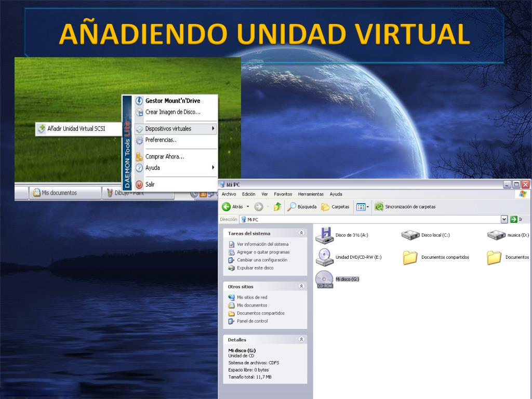This screenshot has height=399, width=532.
Task: Open the Ayuda menu in Mi PC
Action: (x=336, y=194)
